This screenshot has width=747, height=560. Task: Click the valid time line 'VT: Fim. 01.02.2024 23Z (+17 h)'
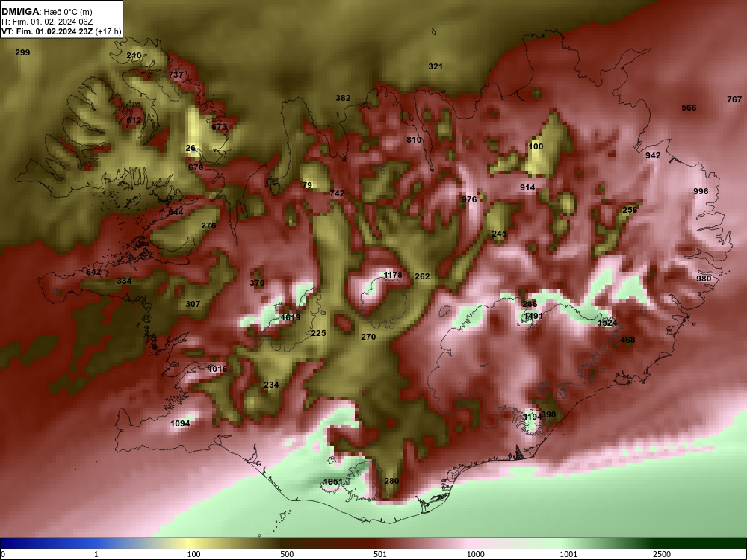61,32
